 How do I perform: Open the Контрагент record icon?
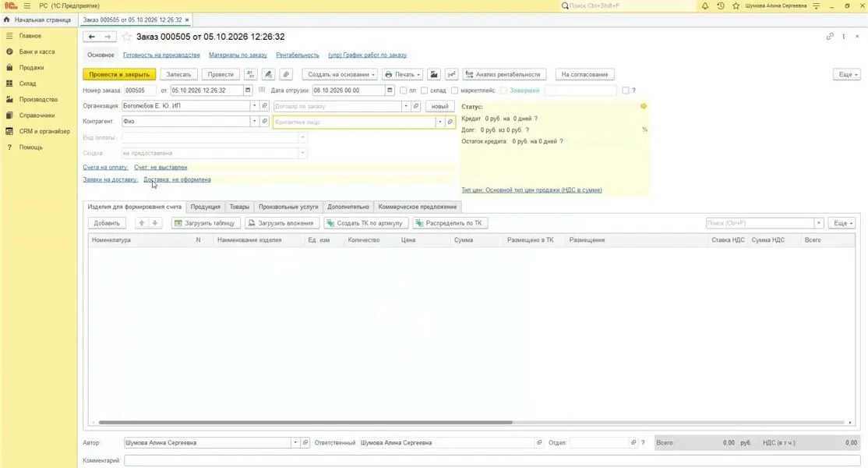(x=265, y=122)
